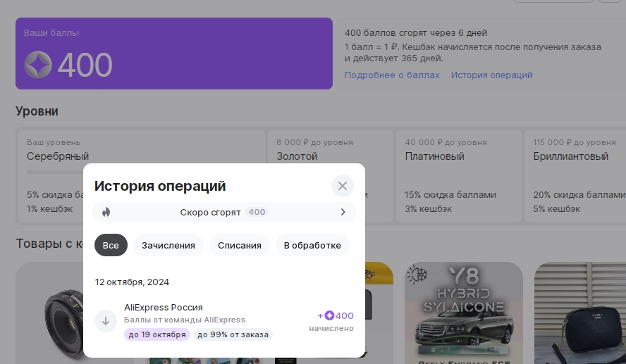Expand the Скоро сгорят chevron arrow
The width and height of the screenshot is (626, 364).
point(343,212)
